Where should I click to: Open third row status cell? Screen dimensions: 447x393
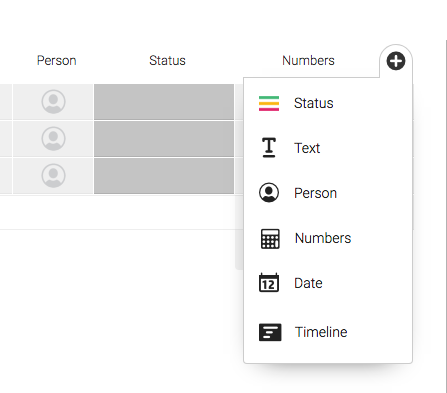click(x=164, y=176)
